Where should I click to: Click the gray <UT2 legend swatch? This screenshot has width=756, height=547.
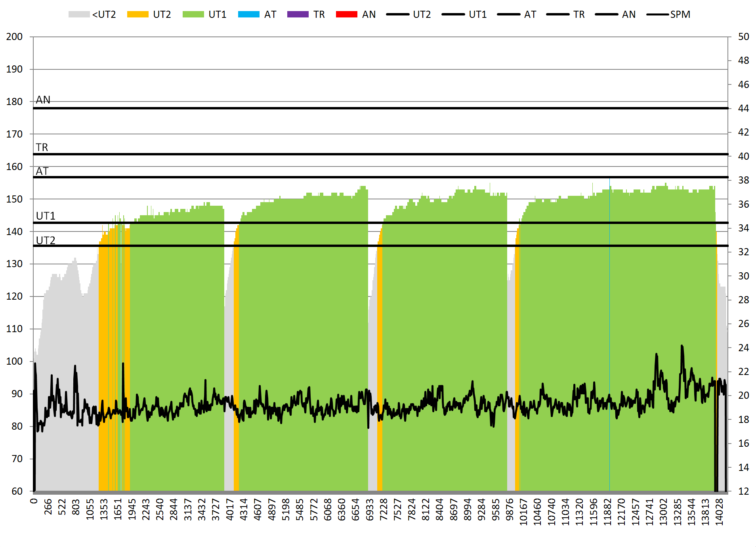(x=79, y=15)
